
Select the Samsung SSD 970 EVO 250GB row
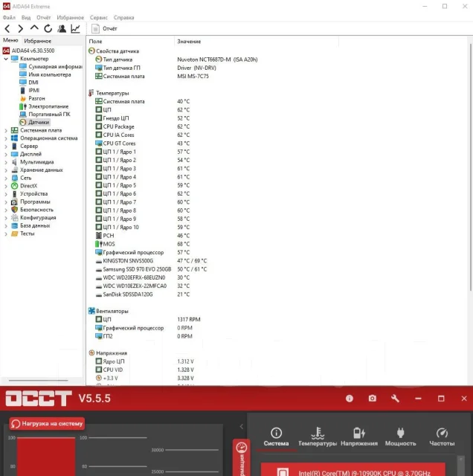tap(151, 269)
